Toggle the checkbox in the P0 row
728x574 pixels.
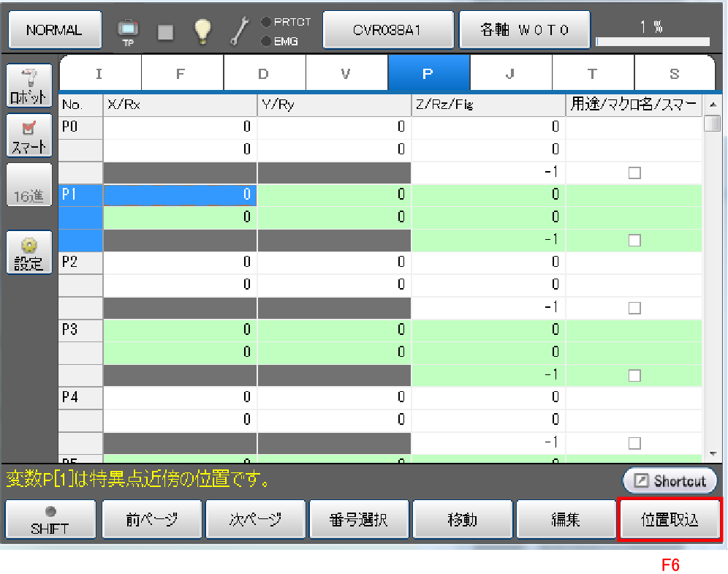click(x=634, y=173)
